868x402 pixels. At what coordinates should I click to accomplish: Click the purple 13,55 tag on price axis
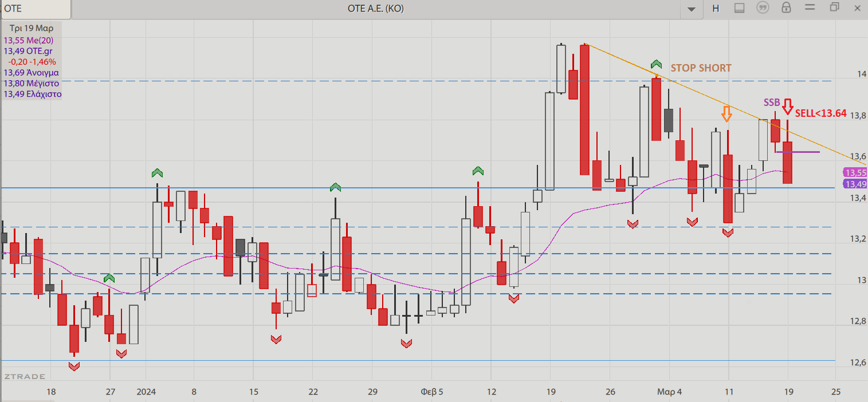(x=855, y=172)
